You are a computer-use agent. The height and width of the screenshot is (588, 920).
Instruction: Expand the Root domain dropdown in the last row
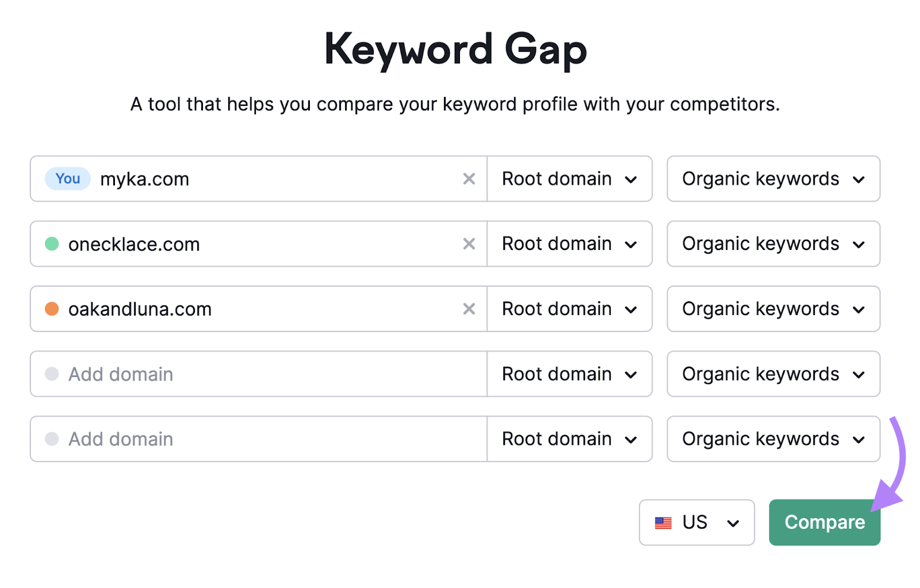click(x=569, y=439)
